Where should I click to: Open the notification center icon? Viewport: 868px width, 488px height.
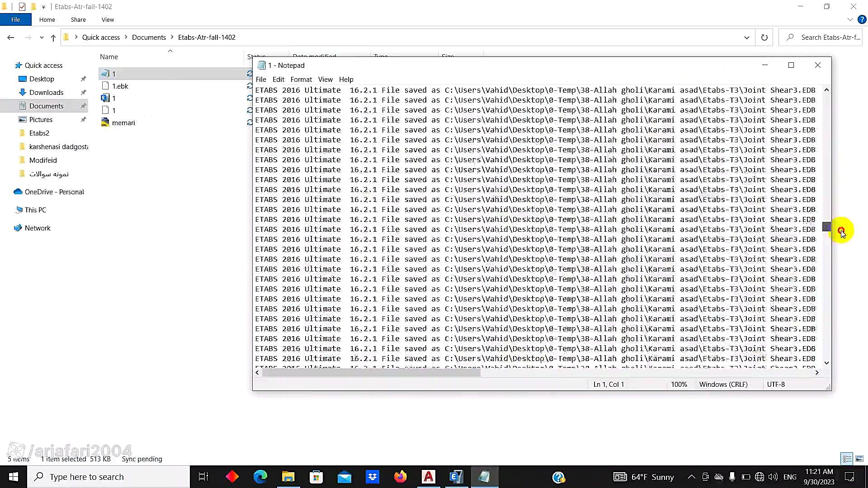849,477
